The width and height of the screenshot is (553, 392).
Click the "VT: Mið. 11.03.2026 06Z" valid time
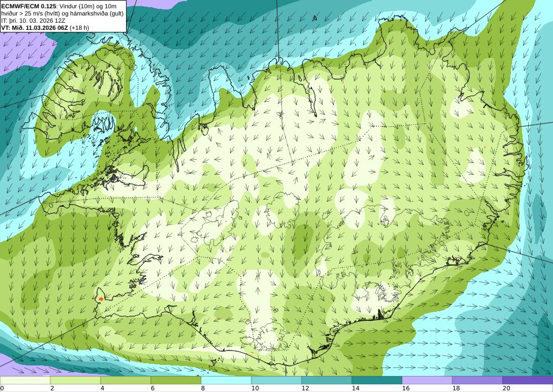coord(34,28)
